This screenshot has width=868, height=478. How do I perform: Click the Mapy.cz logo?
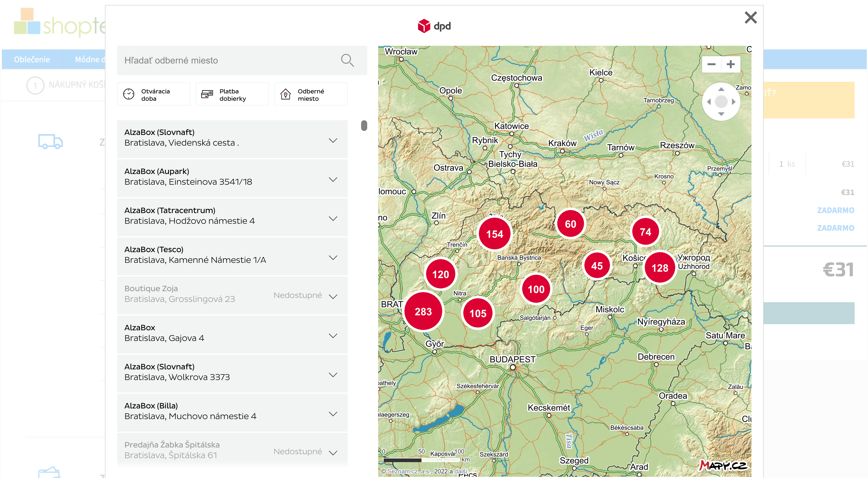(x=723, y=465)
